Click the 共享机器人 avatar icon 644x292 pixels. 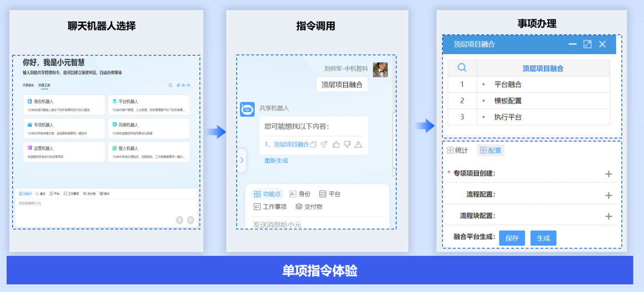[247, 109]
